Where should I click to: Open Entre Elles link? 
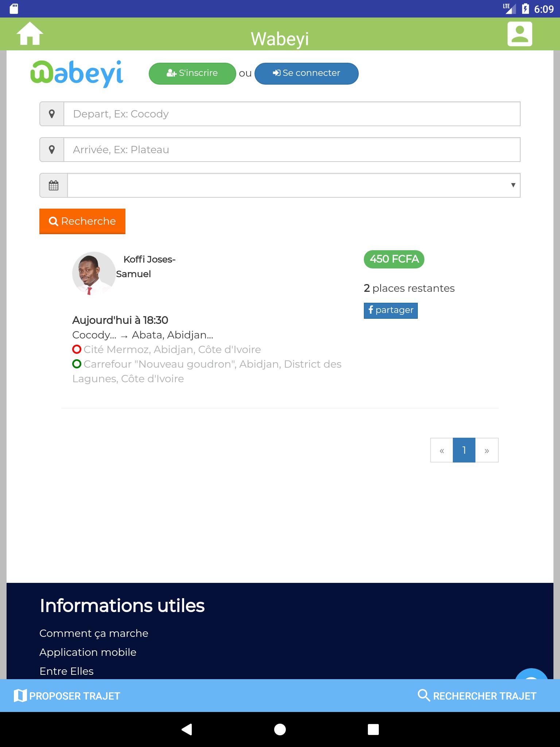pyautogui.click(x=66, y=671)
